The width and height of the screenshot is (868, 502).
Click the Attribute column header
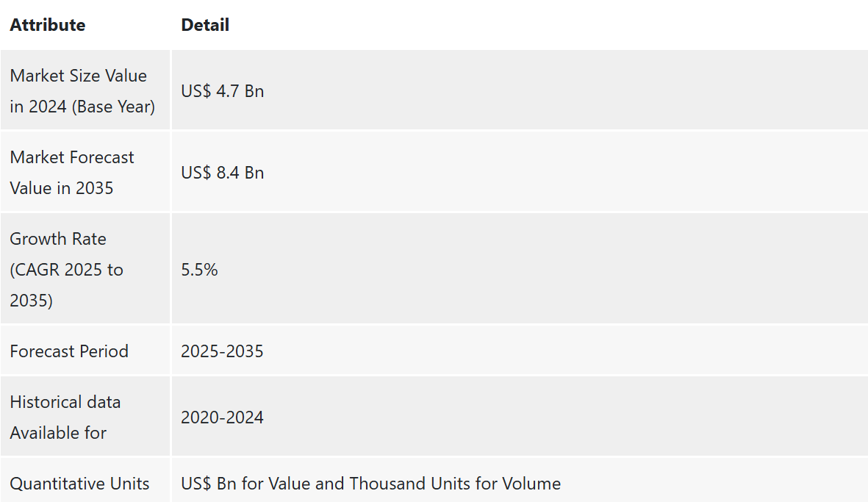coord(48,25)
